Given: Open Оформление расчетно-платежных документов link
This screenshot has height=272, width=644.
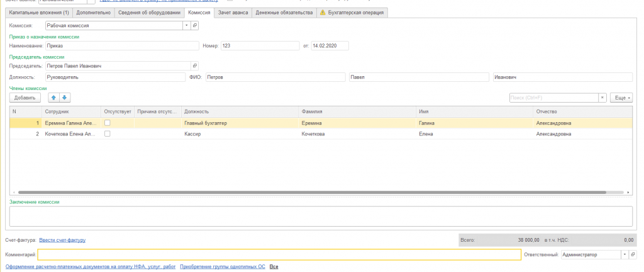Looking at the screenshot, I should (91, 267).
